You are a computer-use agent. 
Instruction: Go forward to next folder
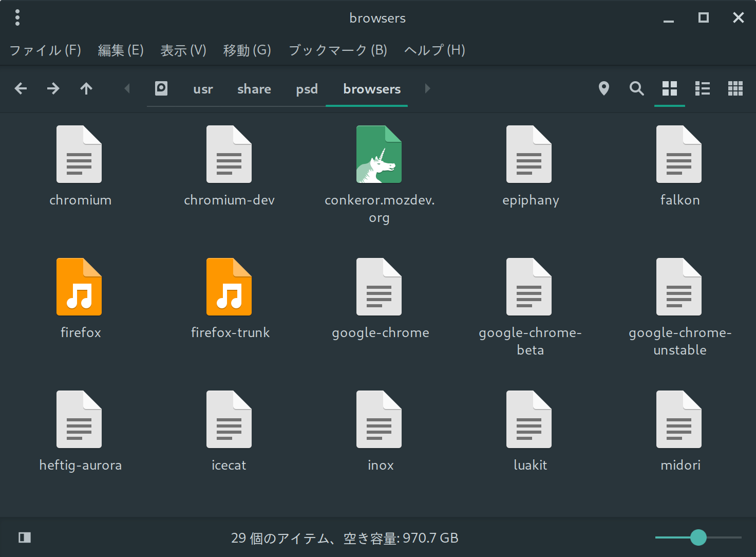pos(53,88)
